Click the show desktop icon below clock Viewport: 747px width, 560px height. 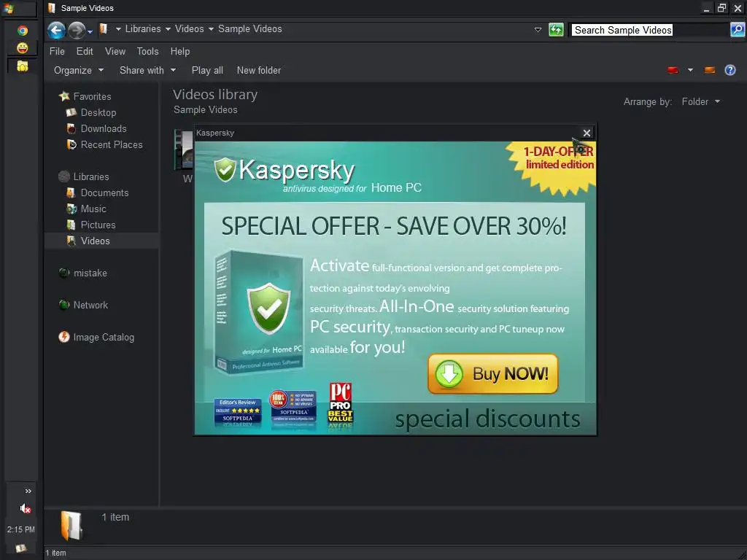click(21, 548)
